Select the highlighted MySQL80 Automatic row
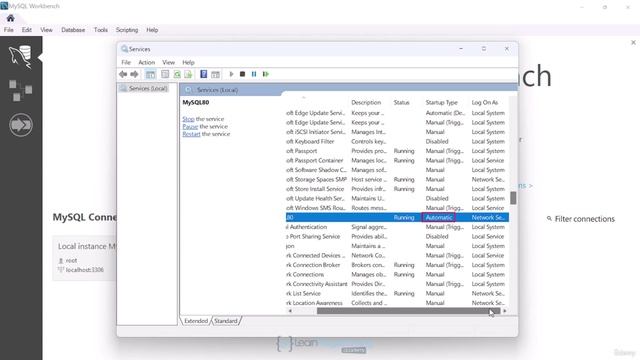This screenshot has width=640, height=360. tap(397, 218)
